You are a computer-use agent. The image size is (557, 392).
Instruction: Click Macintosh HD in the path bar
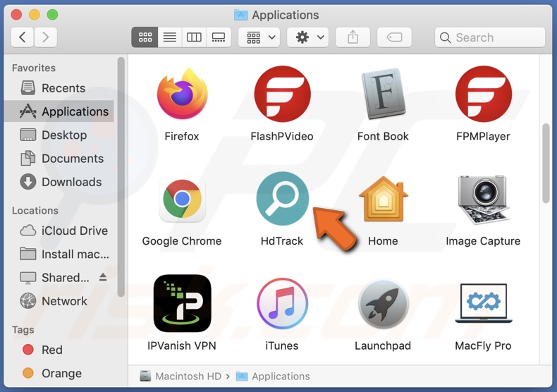tap(180, 376)
